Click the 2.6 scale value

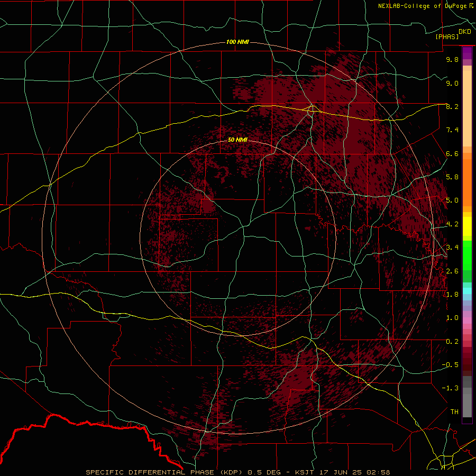coord(452,271)
